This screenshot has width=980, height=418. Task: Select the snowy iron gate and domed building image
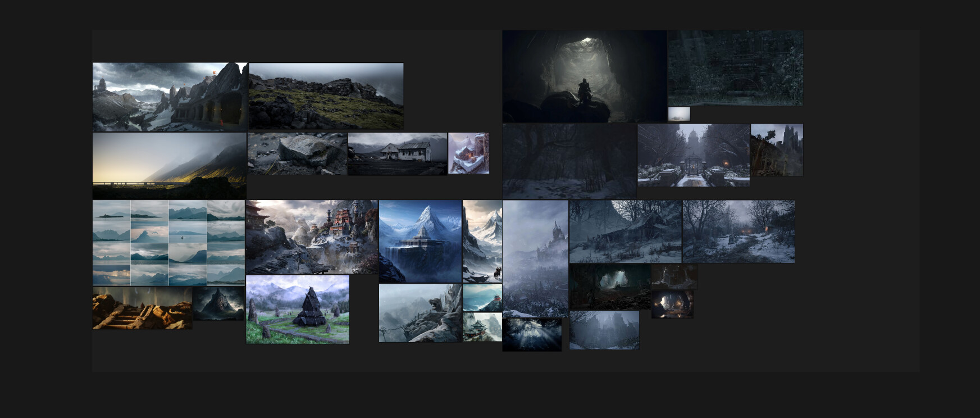click(694, 155)
